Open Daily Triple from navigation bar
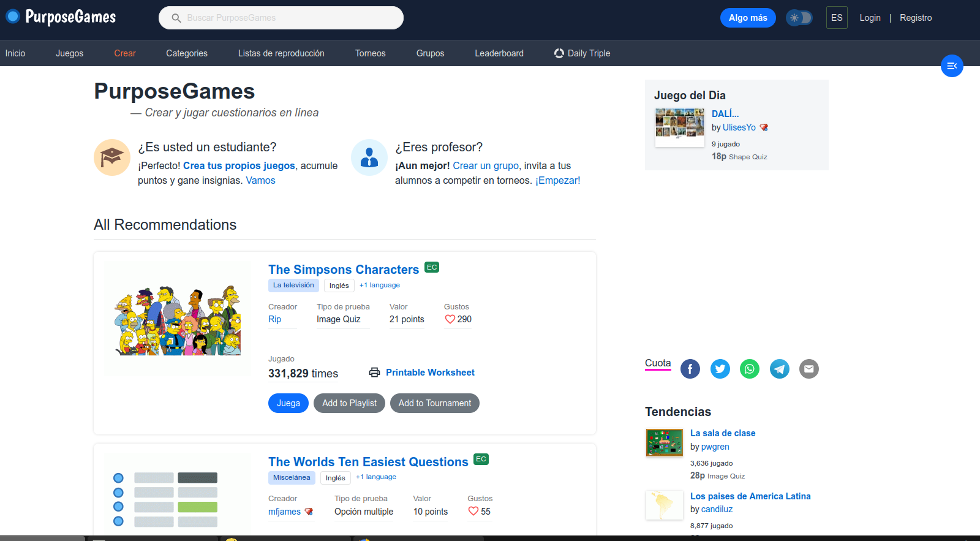This screenshot has height=541, width=980. tap(582, 53)
